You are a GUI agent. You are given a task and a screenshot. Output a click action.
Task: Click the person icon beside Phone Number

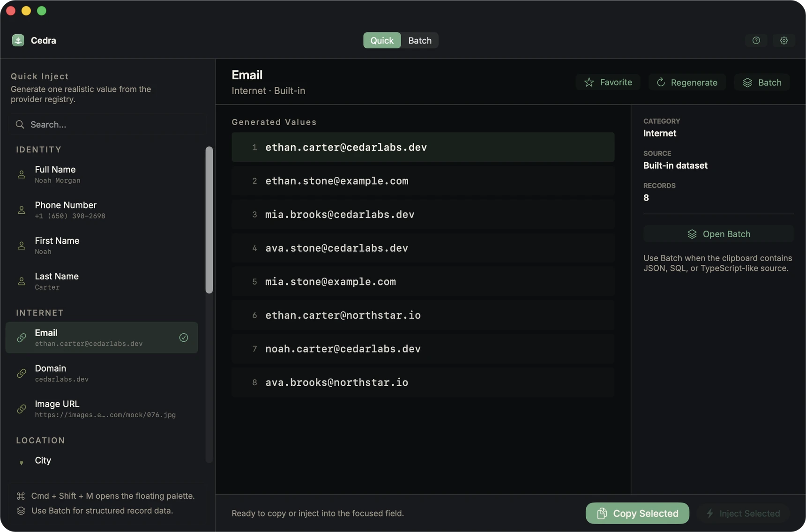tap(22, 210)
